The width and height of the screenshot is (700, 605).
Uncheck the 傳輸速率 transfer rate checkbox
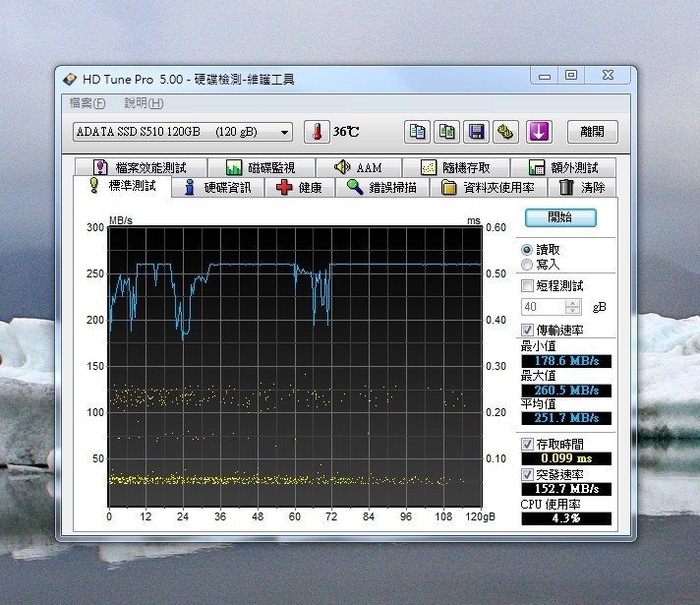(527, 331)
